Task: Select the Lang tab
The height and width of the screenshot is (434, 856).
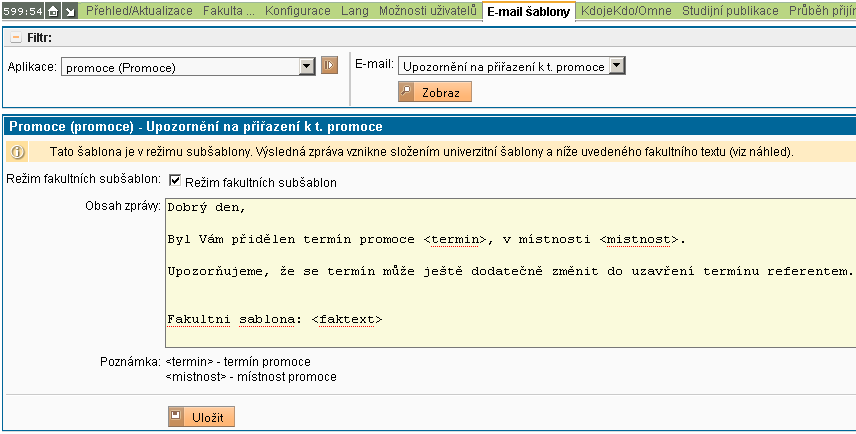Action: [355, 12]
